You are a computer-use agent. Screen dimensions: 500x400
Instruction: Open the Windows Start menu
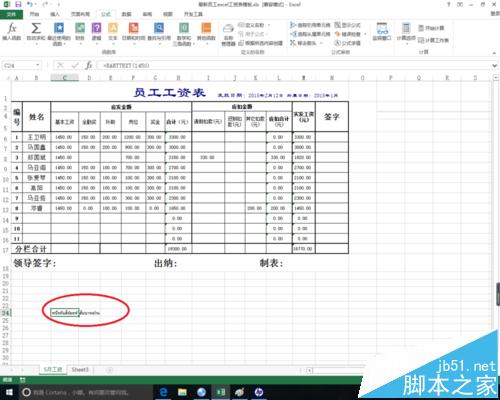click(8, 392)
